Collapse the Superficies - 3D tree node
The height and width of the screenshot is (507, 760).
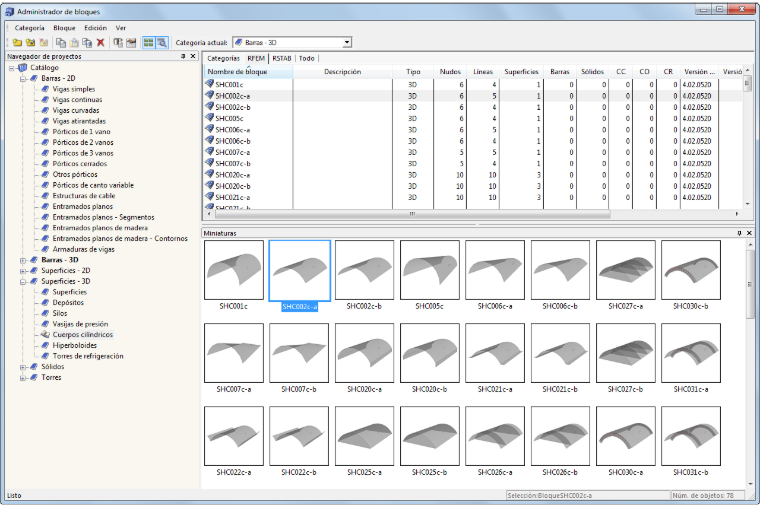tap(23, 282)
